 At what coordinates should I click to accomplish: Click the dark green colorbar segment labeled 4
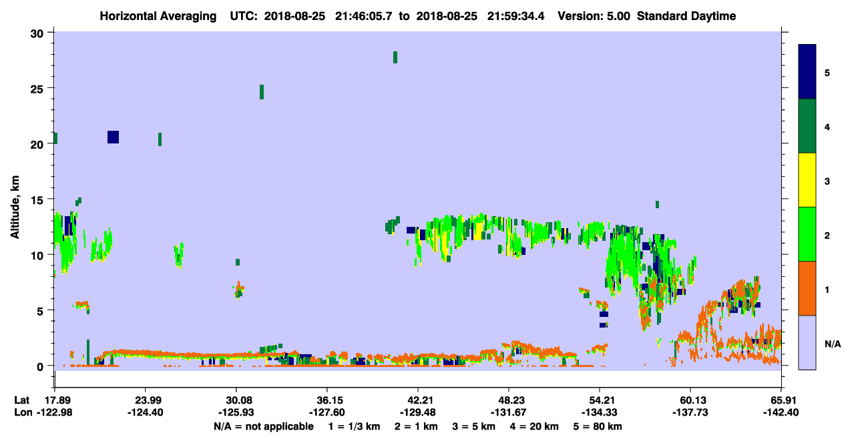point(807,126)
